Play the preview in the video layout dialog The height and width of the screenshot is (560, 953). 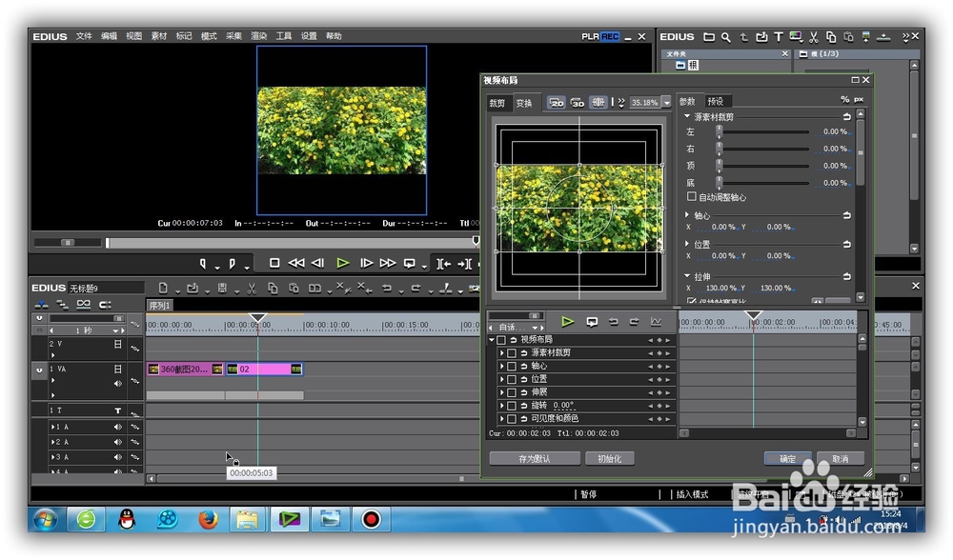568,321
